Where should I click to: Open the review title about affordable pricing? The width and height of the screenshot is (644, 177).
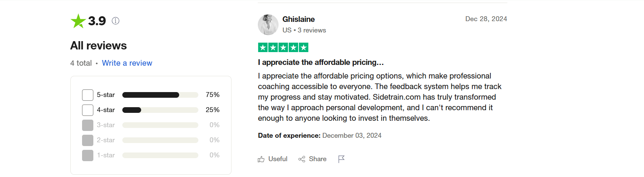click(x=321, y=62)
